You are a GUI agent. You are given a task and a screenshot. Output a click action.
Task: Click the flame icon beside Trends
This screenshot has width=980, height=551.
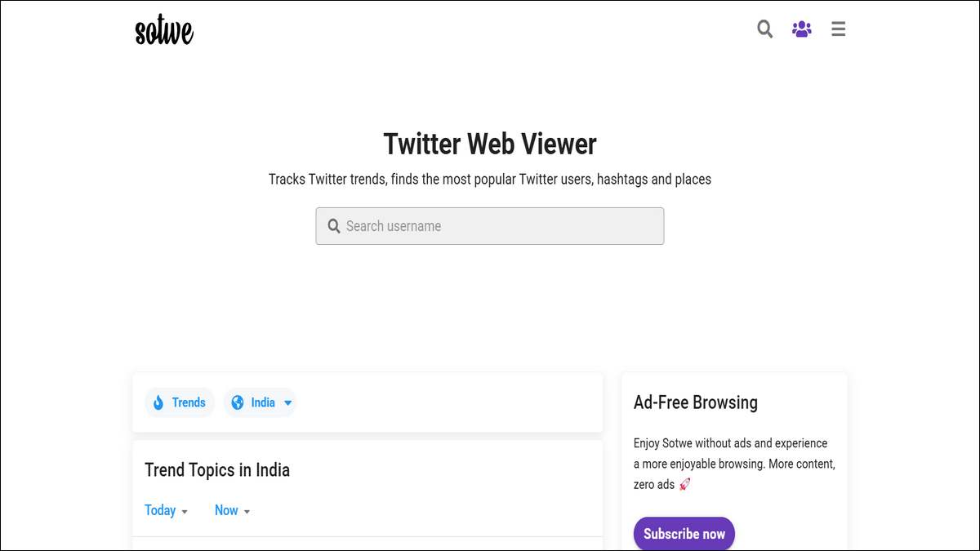(x=158, y=402)
